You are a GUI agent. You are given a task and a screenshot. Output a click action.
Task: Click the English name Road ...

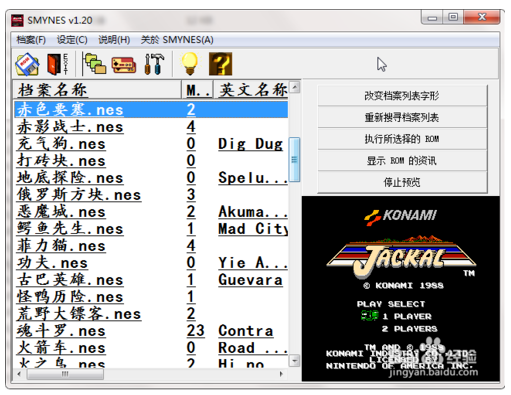(x=253, y=348)
